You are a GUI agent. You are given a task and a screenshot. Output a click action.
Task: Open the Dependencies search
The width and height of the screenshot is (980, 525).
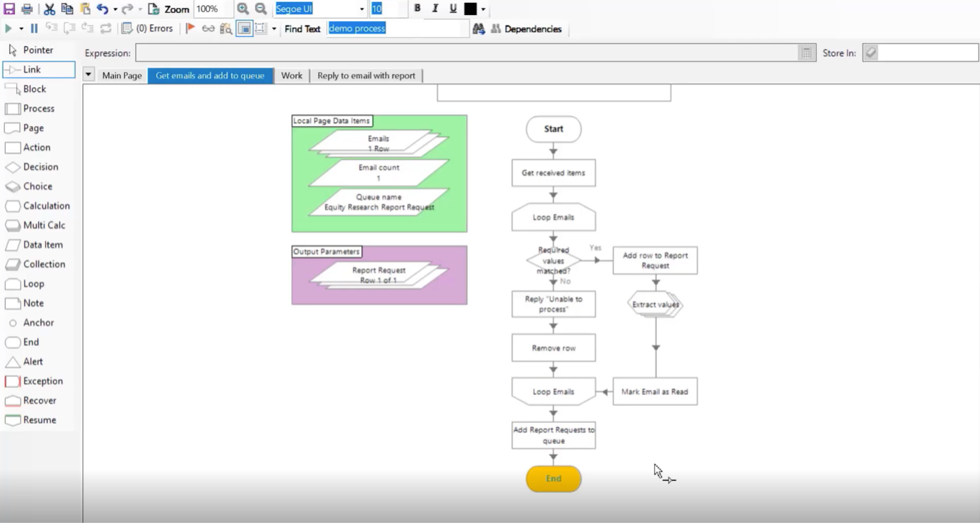(x=526, y=29)
